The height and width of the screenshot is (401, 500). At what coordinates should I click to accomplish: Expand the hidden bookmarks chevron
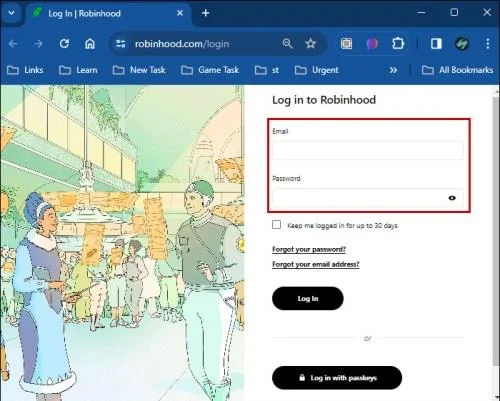pos(393,70)
